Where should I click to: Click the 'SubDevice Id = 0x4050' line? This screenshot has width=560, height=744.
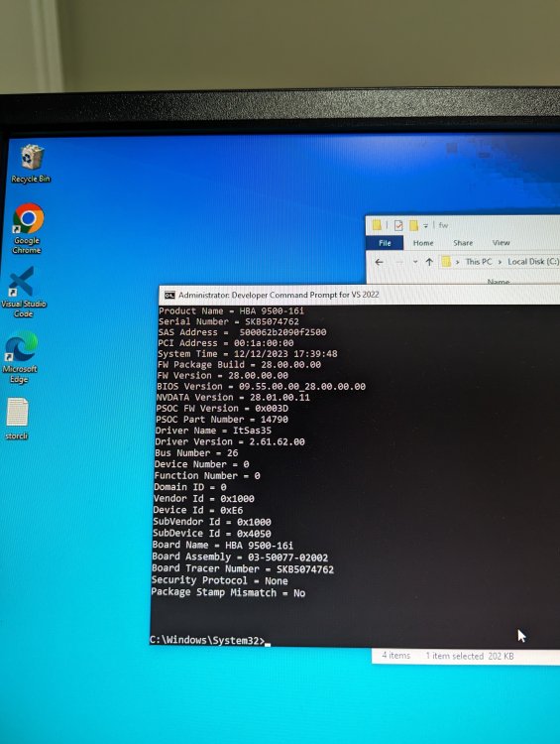(211, 534)
